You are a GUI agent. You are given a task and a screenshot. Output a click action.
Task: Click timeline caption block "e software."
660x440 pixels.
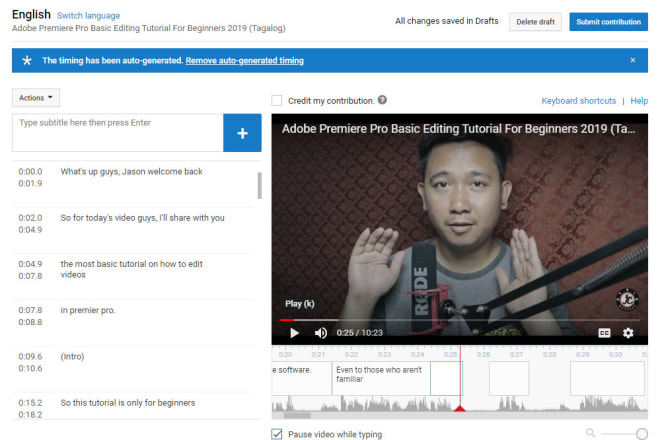pos(301,378)
